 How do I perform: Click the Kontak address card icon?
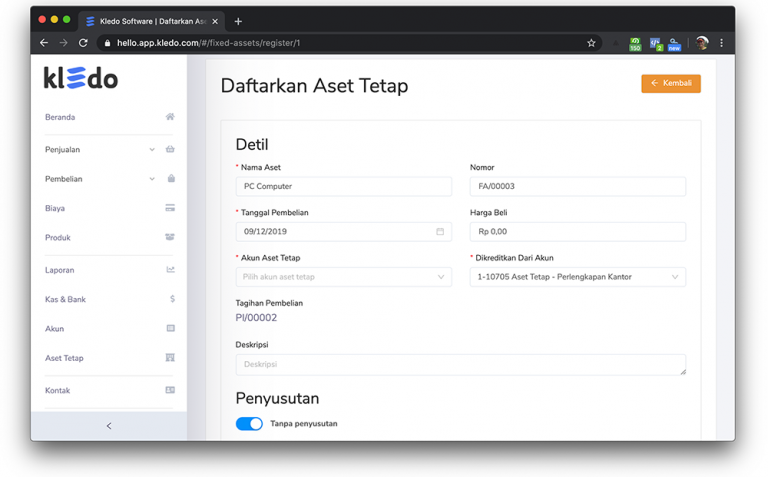[170, 390]
